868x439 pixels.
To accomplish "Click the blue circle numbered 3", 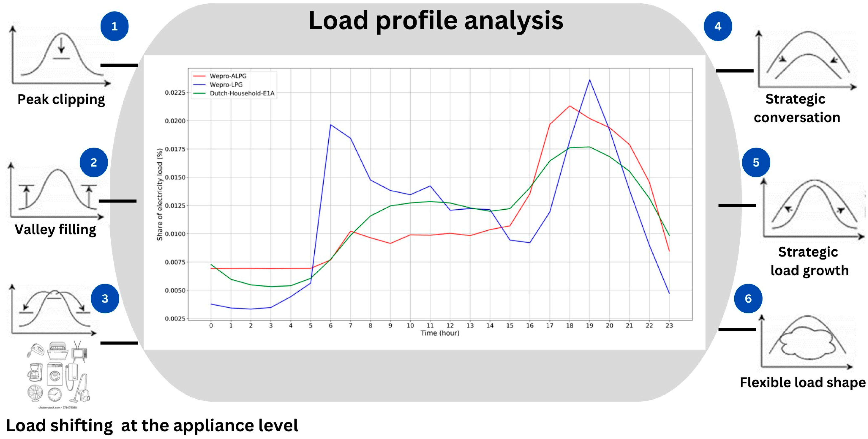I will (x=105, y=298).
